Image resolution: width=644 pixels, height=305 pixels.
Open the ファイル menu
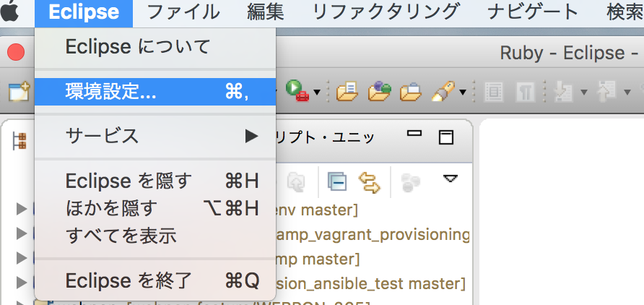point(183,12)
